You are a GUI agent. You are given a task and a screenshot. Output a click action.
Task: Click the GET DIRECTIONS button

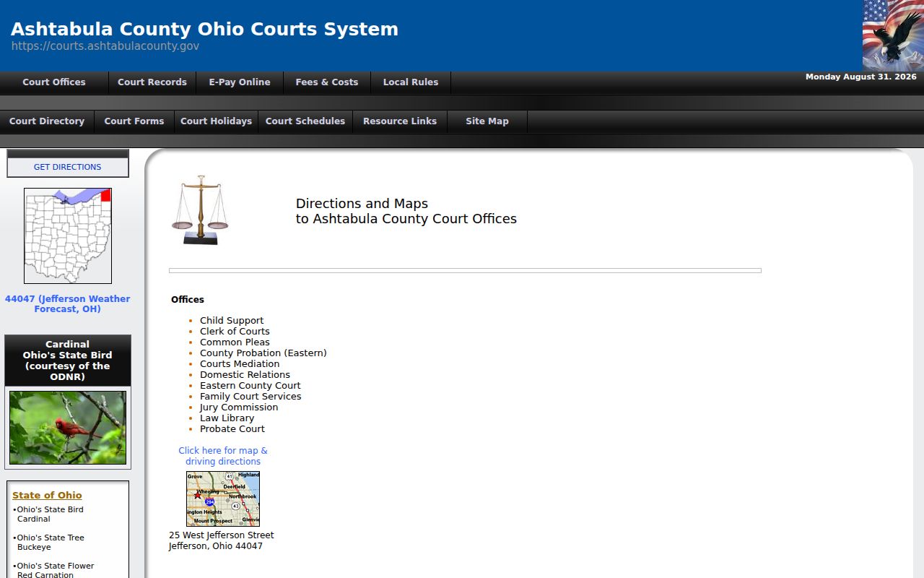pyautogui.click(x=68, y=167)
